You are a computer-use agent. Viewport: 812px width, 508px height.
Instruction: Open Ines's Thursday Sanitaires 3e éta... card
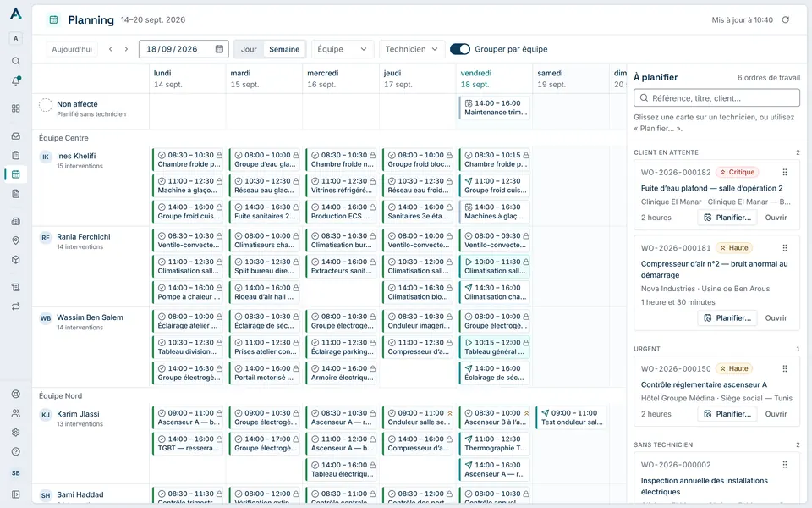click(418, 211)
